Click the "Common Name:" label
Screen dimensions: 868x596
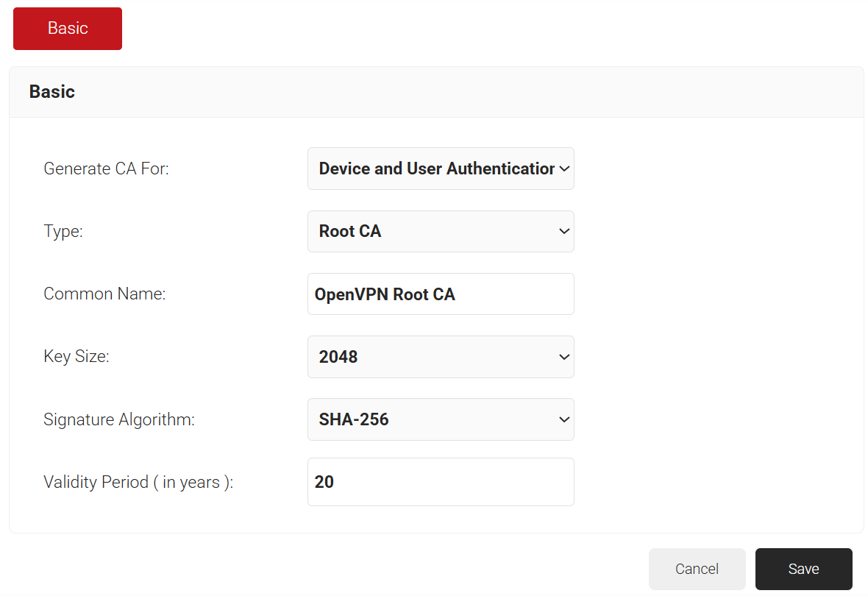pos(104,294)
